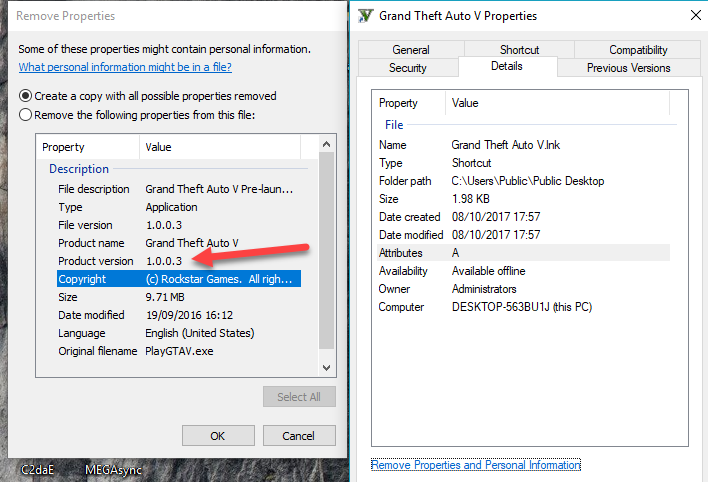Click Value column header in Remove Properties list
This screenshot has width=708, height=482.
click(x=220, y=147)
